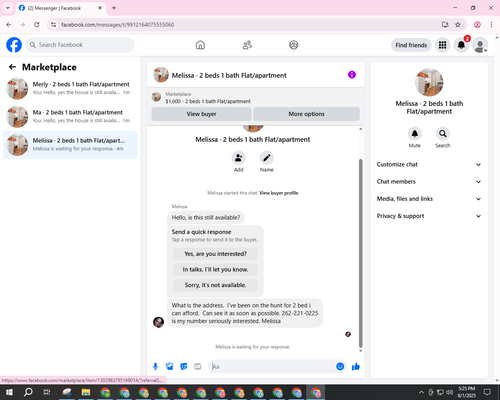Image resolution: width=500 pixels, height=400 pixels.
Task: Open a new browser tab
Action: tap(114, 8)
